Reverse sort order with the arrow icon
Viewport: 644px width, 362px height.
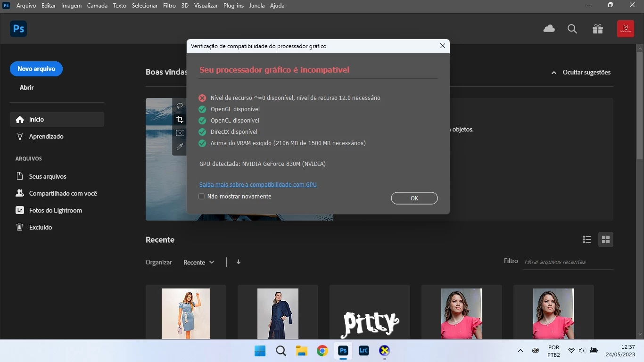[x=239, y=262]
